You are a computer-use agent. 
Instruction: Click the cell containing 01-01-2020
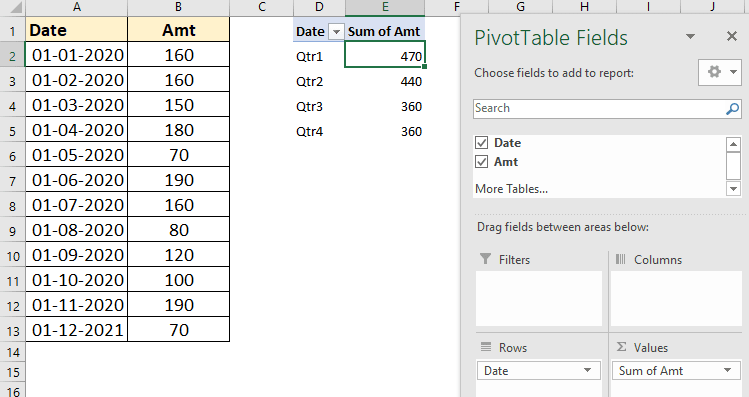76,55
